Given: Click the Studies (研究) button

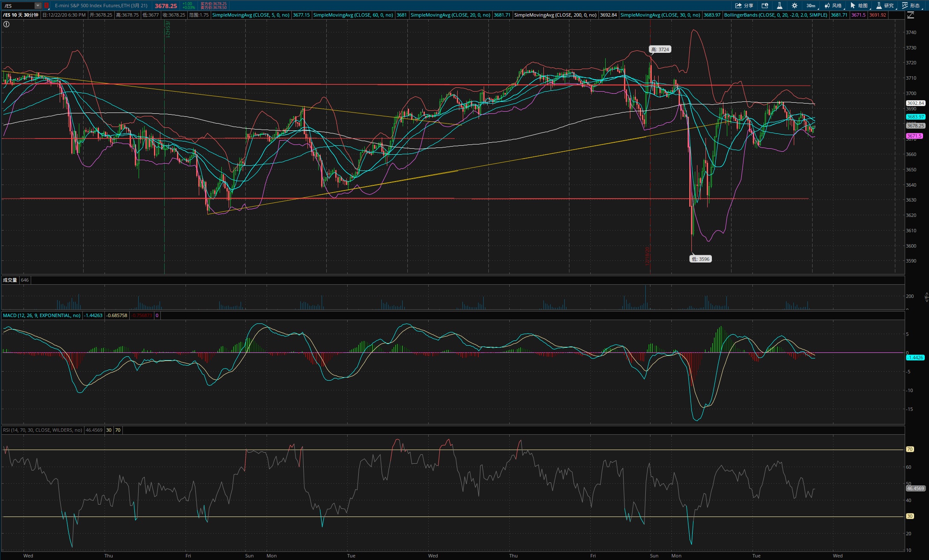Looking at the screenshot, I should pos(885,6).
